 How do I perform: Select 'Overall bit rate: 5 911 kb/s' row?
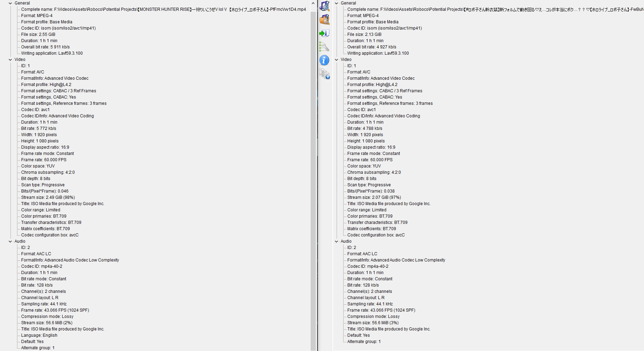pos(46,47)
